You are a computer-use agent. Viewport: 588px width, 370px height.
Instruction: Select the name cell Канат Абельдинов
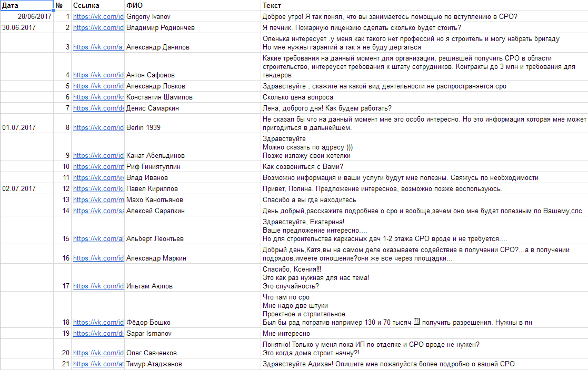coord(193,147)
